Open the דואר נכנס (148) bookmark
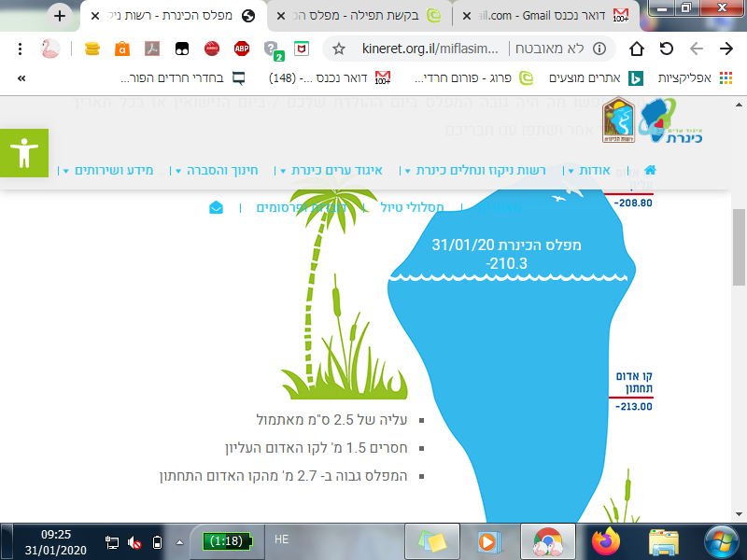This screenshot has height=560, width=747. (330, 78)
